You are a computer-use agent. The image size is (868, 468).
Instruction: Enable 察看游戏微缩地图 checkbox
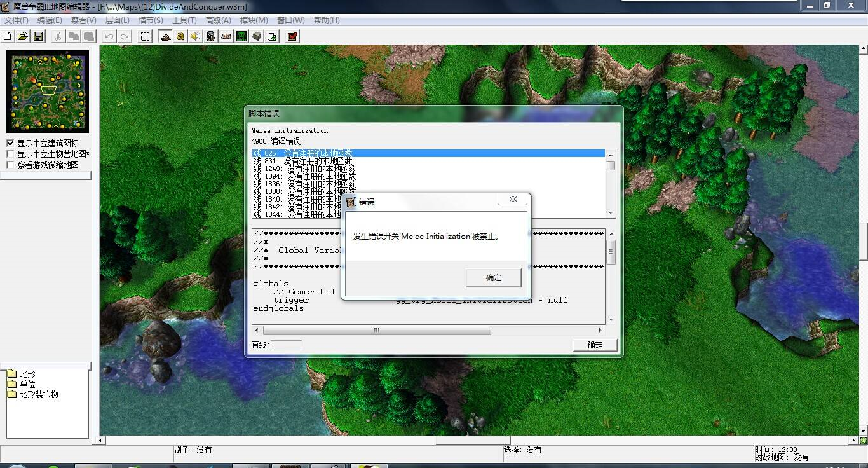pyautogui.click(x=10, y=165)
